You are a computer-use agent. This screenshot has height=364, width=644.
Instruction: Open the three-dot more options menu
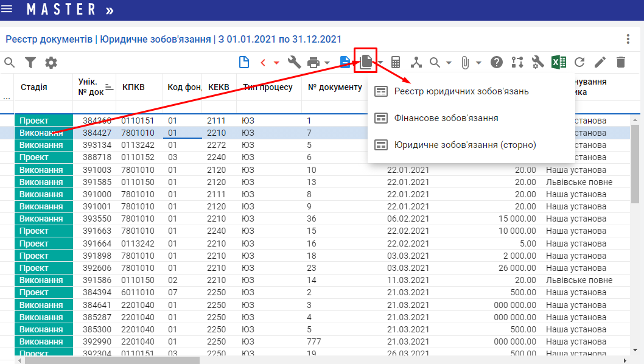(628, 39)
